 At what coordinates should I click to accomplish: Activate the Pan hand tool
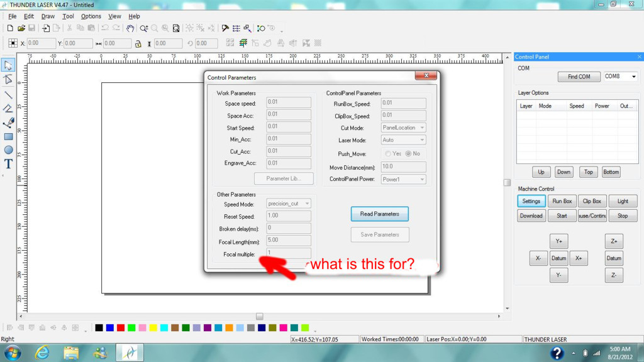click(130, 28)
